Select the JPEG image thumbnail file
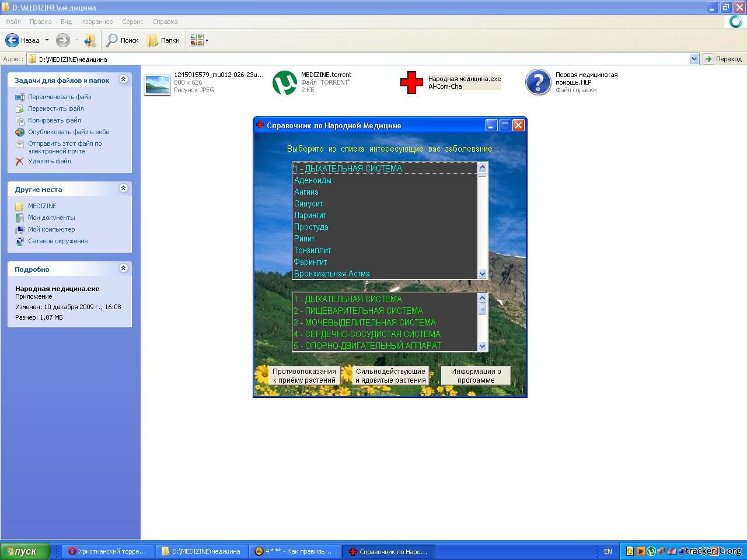Viewport: 747px width, 560px height. click(x=157, y=84)
